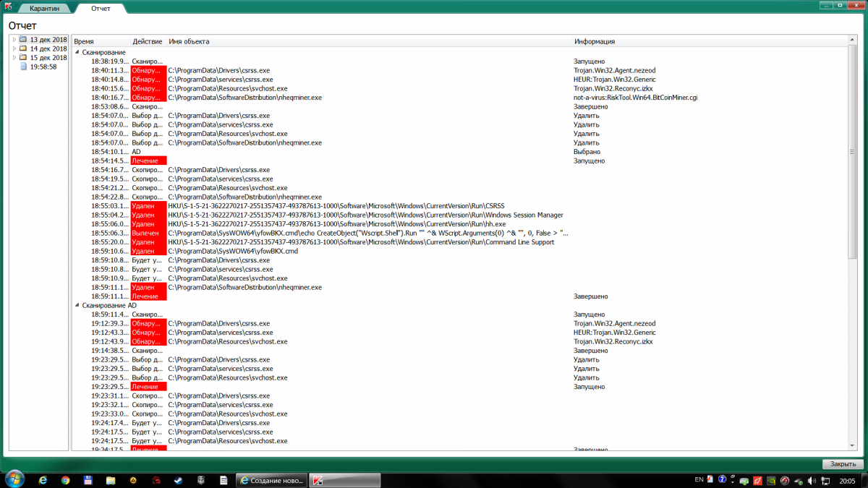Open the 19:58:58 report document icon
The width and height of the screenshot is (868, 488).
(23, 67)
